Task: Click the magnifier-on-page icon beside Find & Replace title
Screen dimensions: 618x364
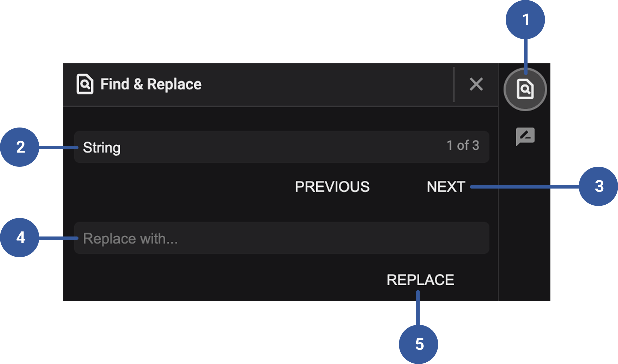Action: click(85, 84)
